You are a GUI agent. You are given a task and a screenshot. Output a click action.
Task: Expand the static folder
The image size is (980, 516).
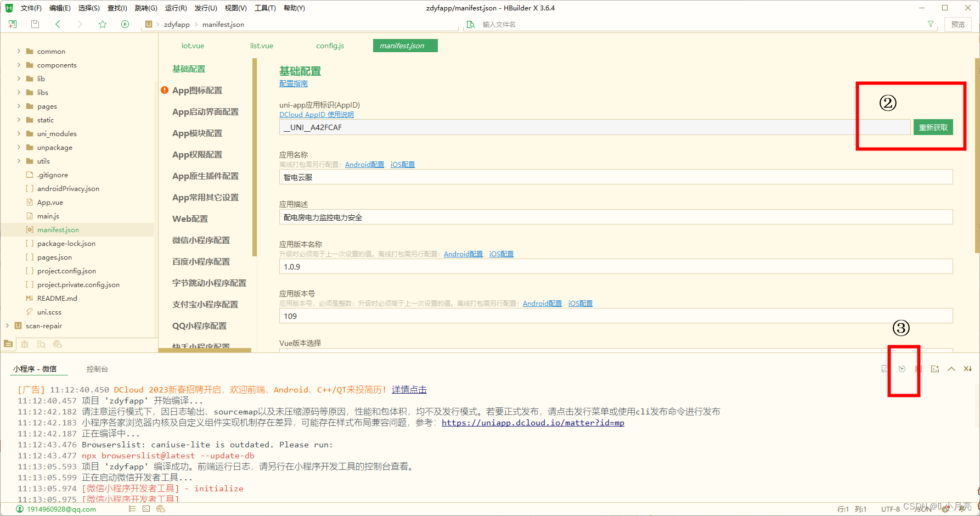point(19,120)
